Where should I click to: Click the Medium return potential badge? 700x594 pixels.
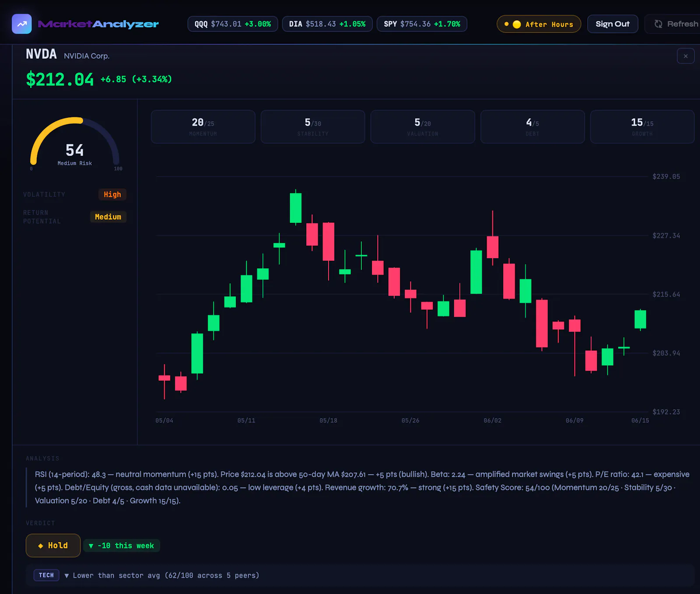[x=108, y=217]
